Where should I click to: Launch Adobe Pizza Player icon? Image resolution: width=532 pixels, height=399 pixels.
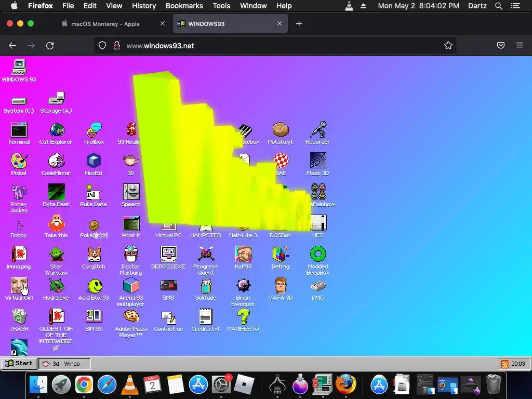pos(131,323)
